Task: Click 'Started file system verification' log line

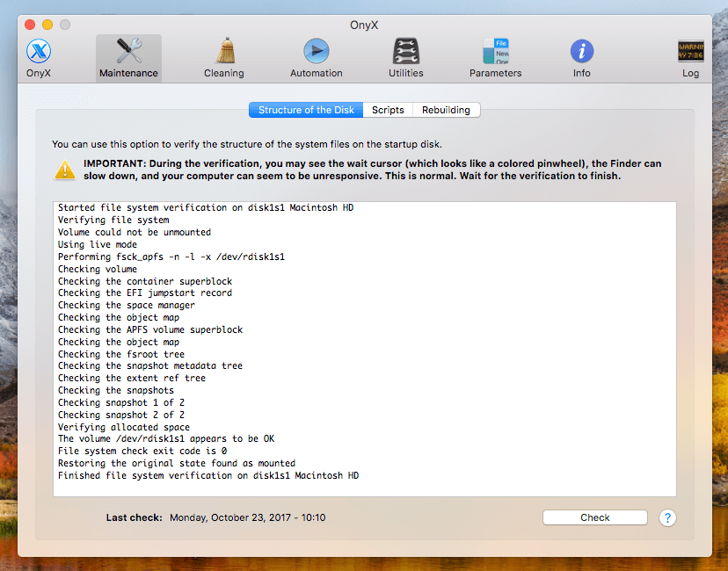Action: [x=206, y=208]
